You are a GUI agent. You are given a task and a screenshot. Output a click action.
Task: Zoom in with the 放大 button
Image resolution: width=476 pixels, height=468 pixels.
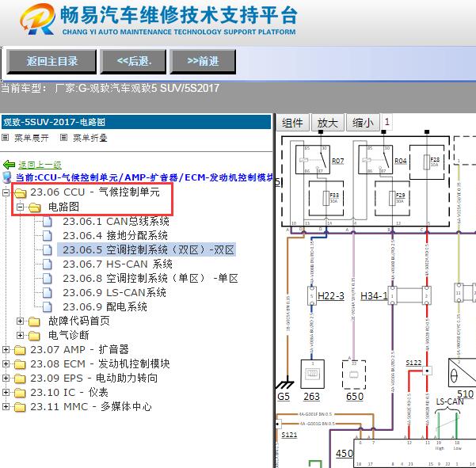point(327,123)
